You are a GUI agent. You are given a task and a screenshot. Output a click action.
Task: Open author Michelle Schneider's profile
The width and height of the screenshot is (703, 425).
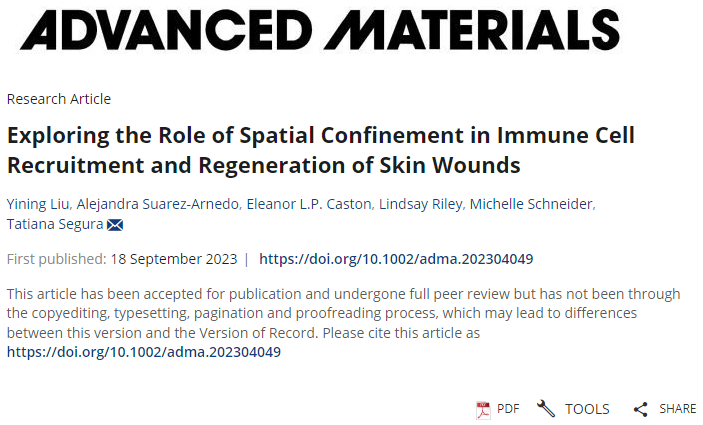click(x=531, y=205)
